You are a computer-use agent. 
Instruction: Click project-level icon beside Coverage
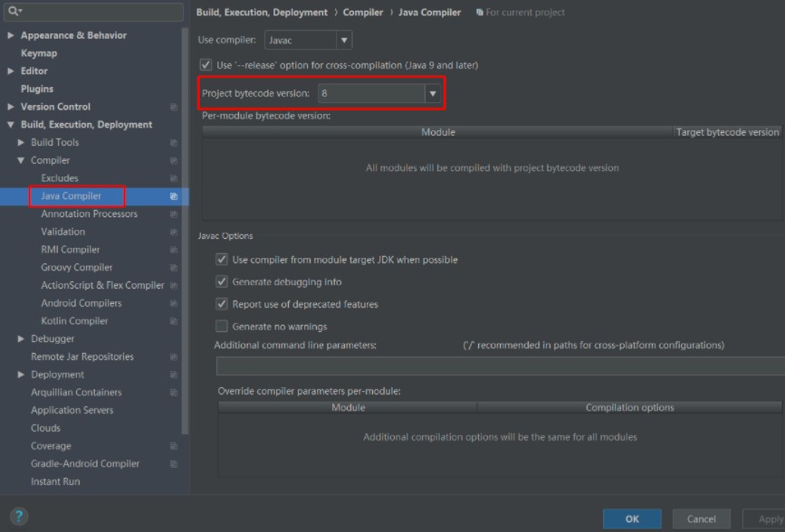[174, 446]
